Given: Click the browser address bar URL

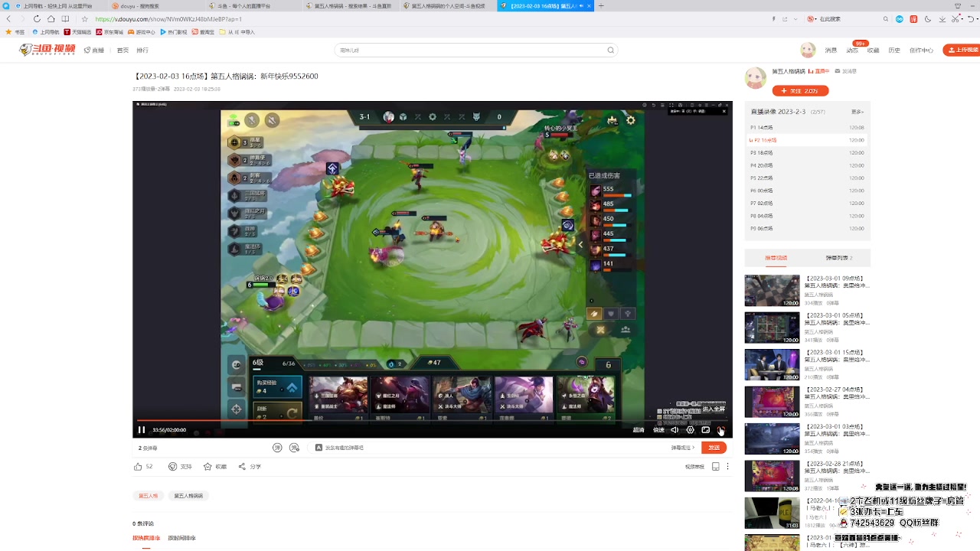Looking at the screenshot, I should point(168,19).
